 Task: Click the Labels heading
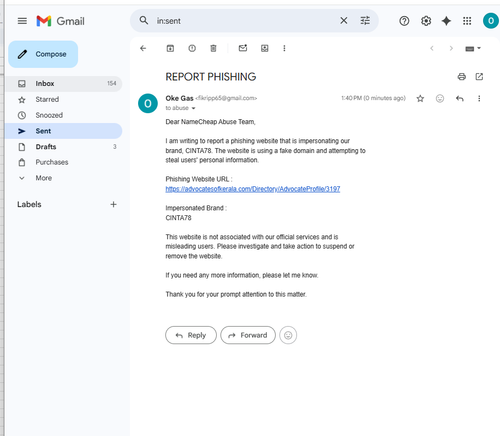pos(29,204)
